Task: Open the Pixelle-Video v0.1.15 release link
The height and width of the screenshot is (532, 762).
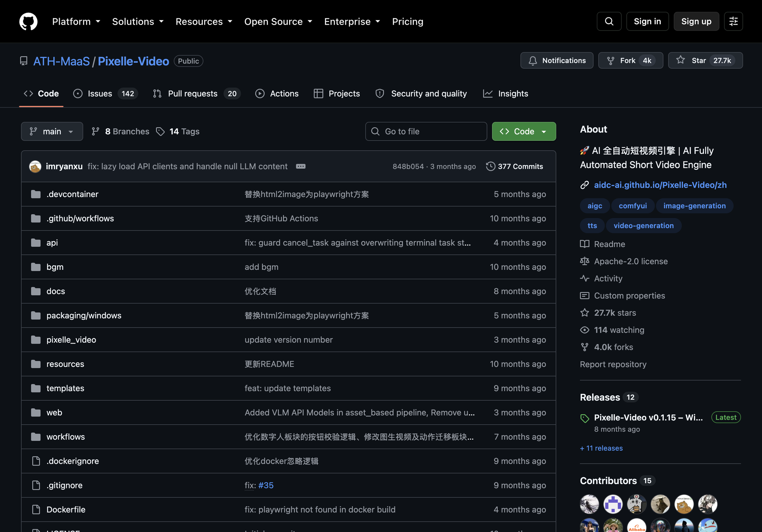Action: (x=648, y=417)
